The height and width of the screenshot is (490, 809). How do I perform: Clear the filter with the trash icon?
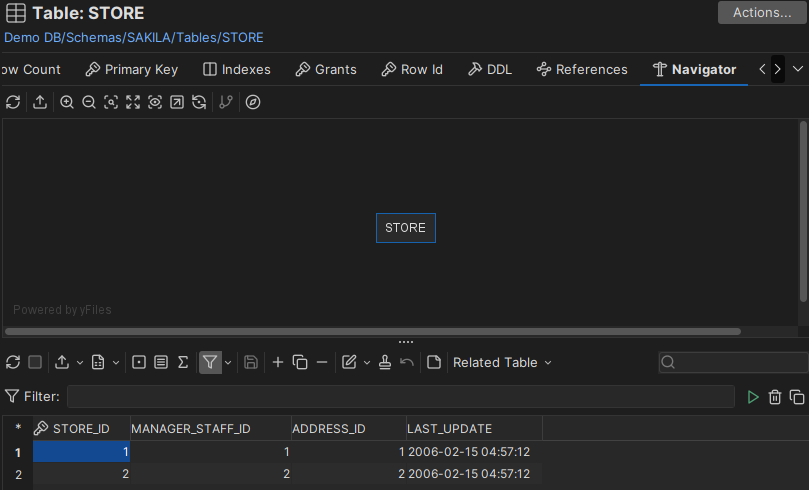coord(775,397)
